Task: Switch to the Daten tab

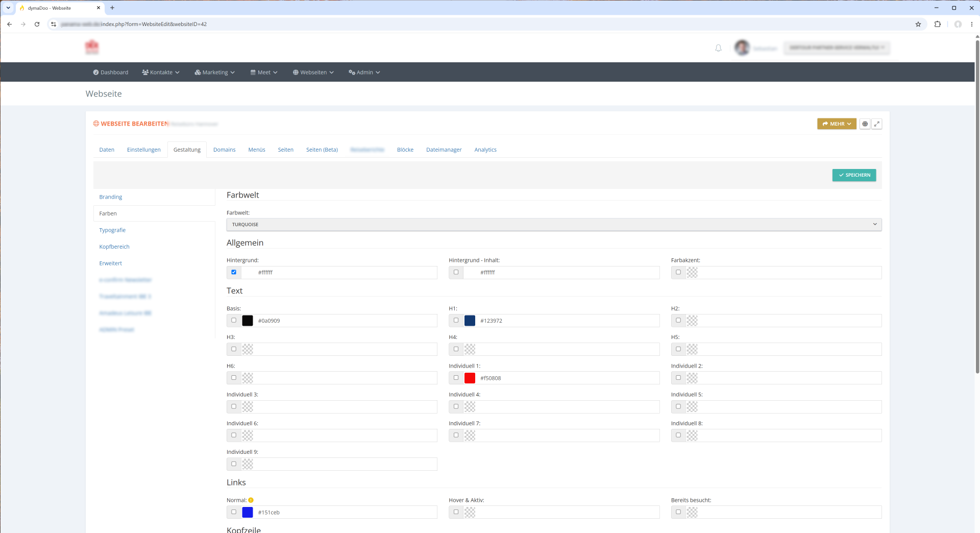Action: [x=107, y=150]
